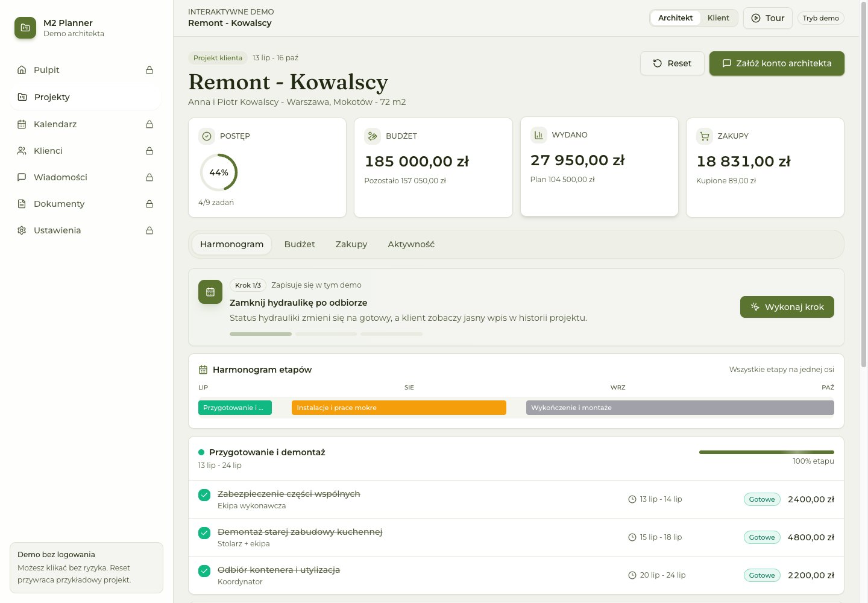The height and width of the screenshot is (603, 868).
Task: Click Gotowe badge for Zabezpieczenie części wspólnych
Action: point(762,499)
